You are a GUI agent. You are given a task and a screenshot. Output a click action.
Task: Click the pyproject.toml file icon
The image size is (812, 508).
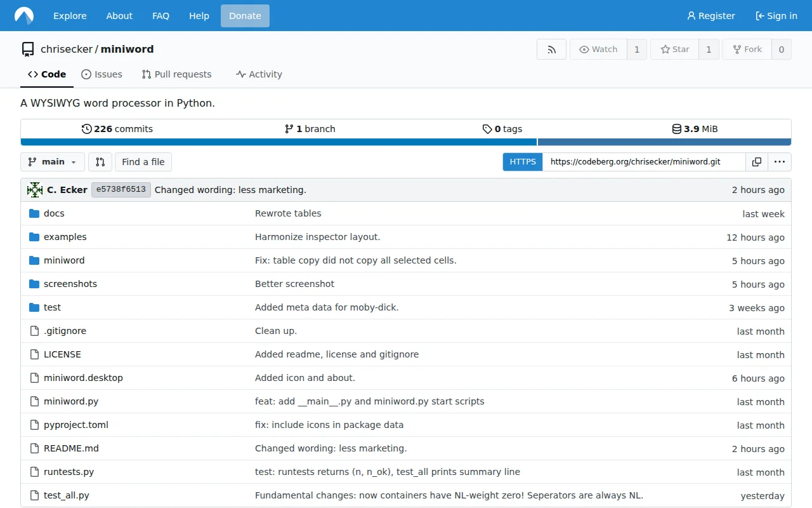point(34,425)
